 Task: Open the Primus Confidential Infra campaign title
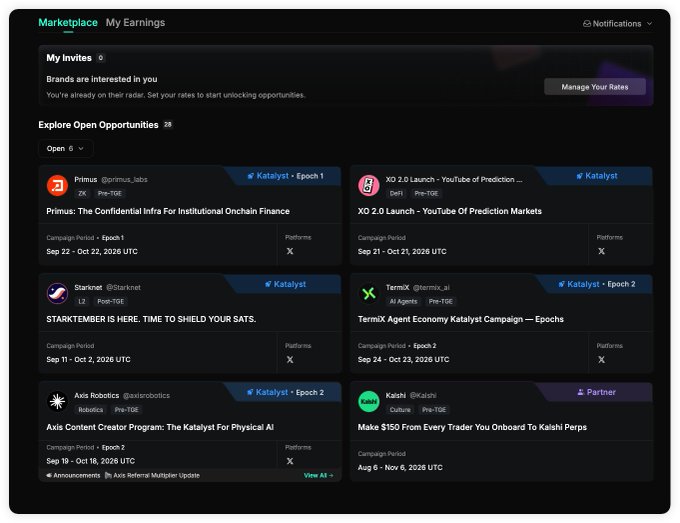168,211
